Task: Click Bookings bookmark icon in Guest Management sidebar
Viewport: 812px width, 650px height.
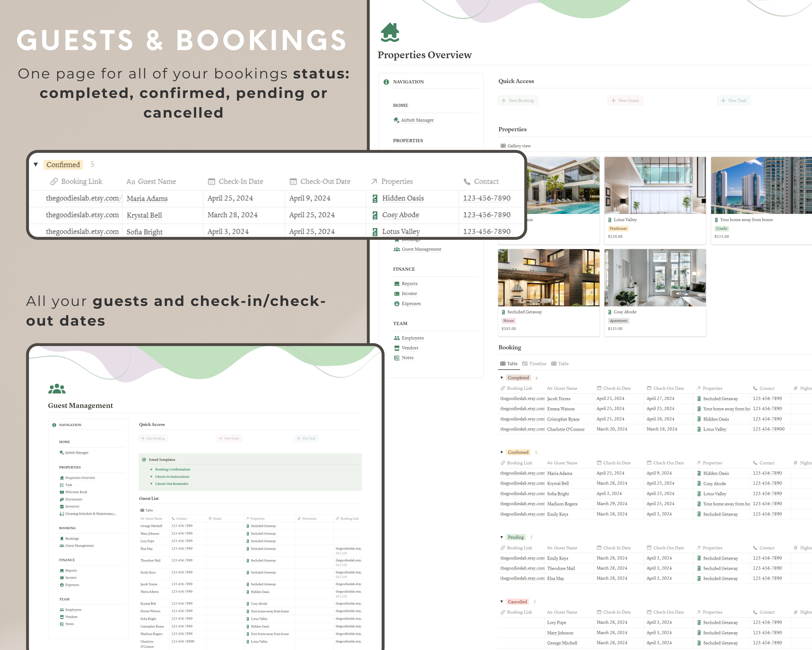Action: (62, 538)
